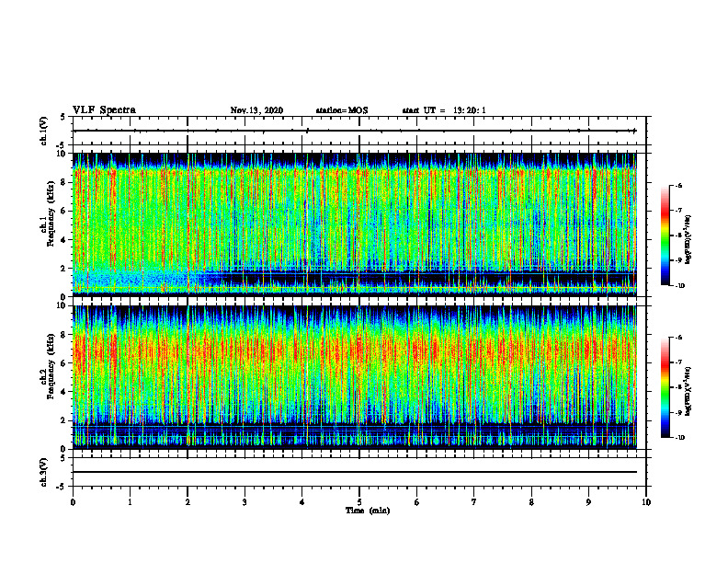This screenshot has height=563, width=728.
Task: Click the "-6" value on ch.1 colorbar
Action: [x=678, y=185]
